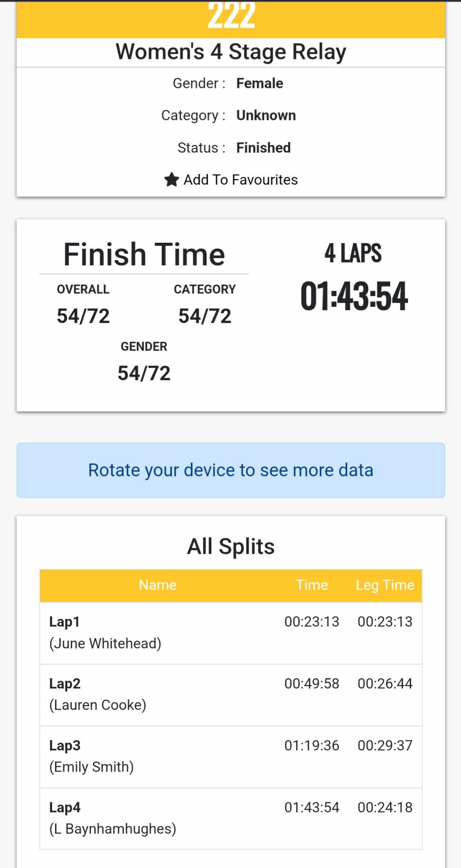Click the Leg Time column header
The height and width of the screenshot is (868, 461).
point(385,585)
